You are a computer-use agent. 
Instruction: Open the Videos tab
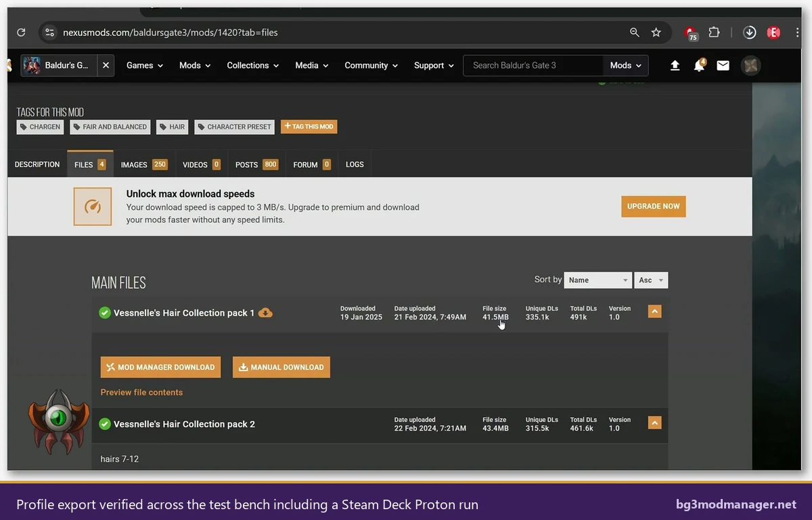click(202, 165)
